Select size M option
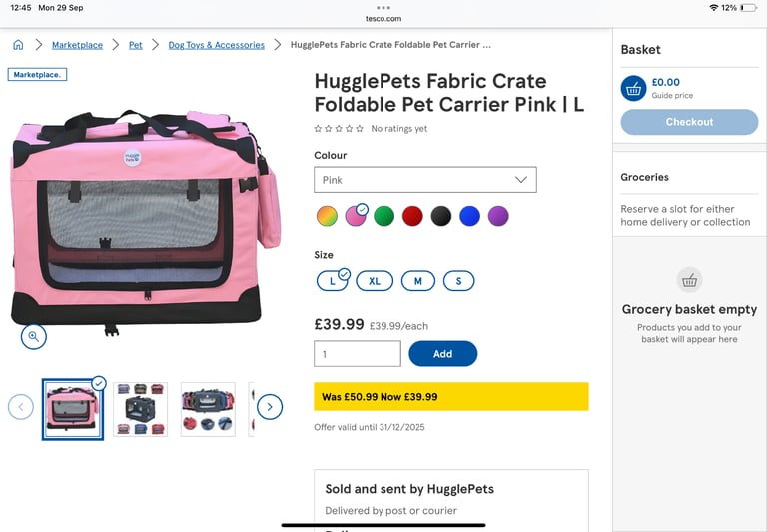 pos(418,281)
